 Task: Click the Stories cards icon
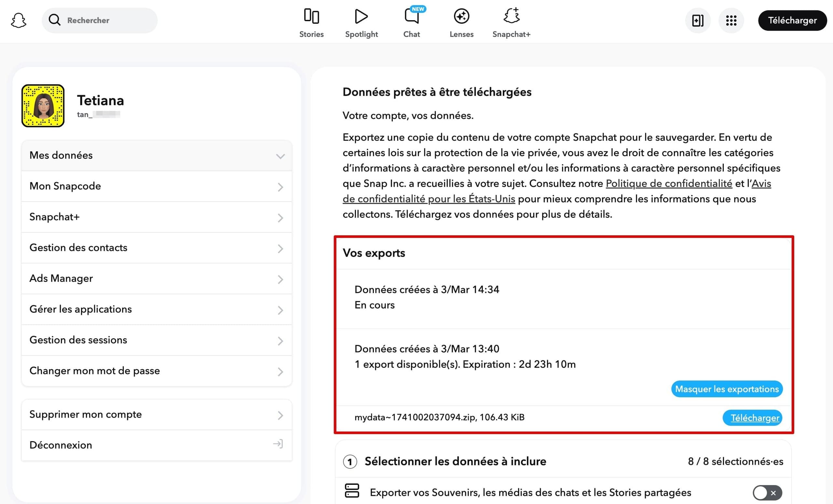(x=311, y=16)
